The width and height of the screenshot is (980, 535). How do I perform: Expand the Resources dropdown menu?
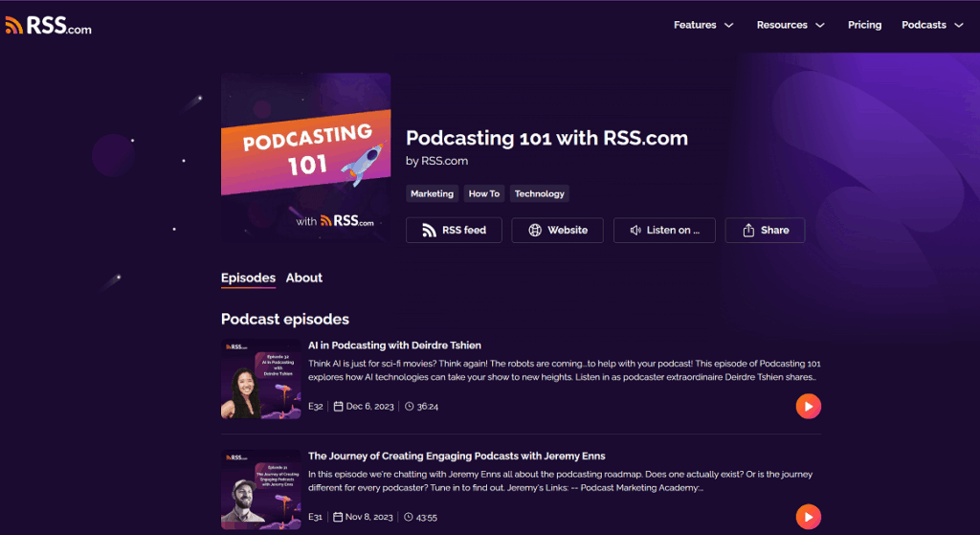click(790, 25)
